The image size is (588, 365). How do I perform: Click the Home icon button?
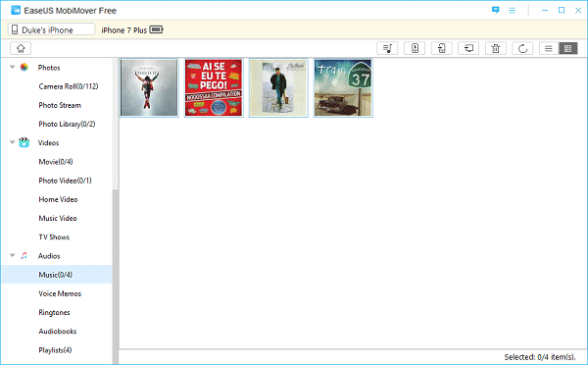tap(21, 48)
